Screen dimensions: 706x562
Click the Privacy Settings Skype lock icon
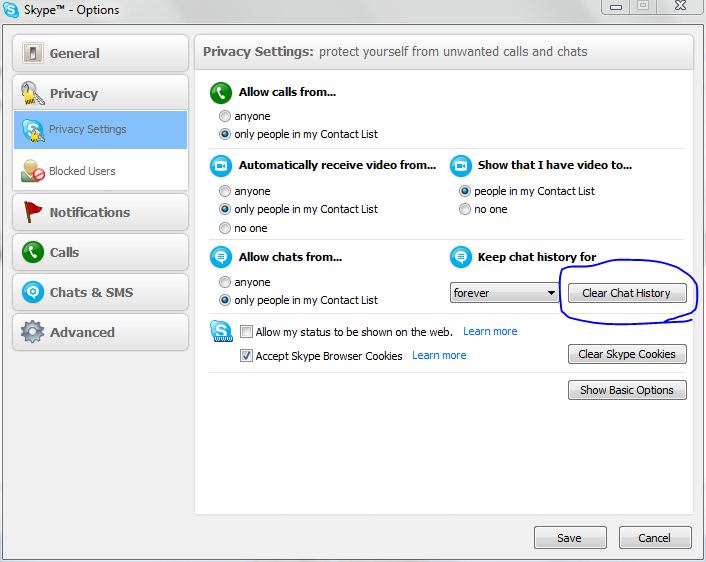coord(33,130)
